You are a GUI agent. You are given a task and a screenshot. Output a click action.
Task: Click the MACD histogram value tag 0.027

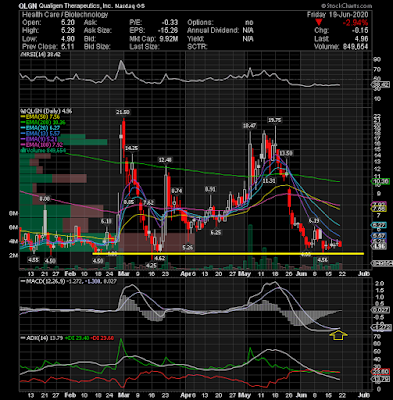pyautogui.click(x=381, y=310)
